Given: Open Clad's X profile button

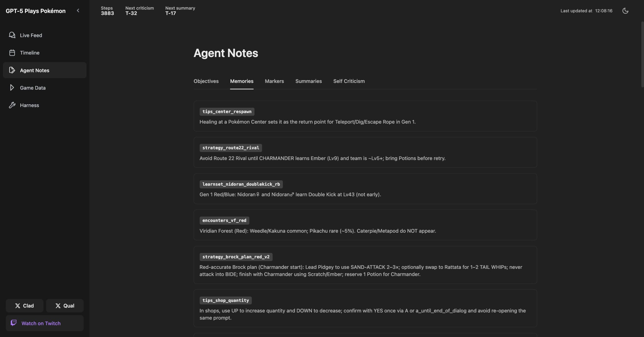Looking at the screenshot, I should (24, 306).
